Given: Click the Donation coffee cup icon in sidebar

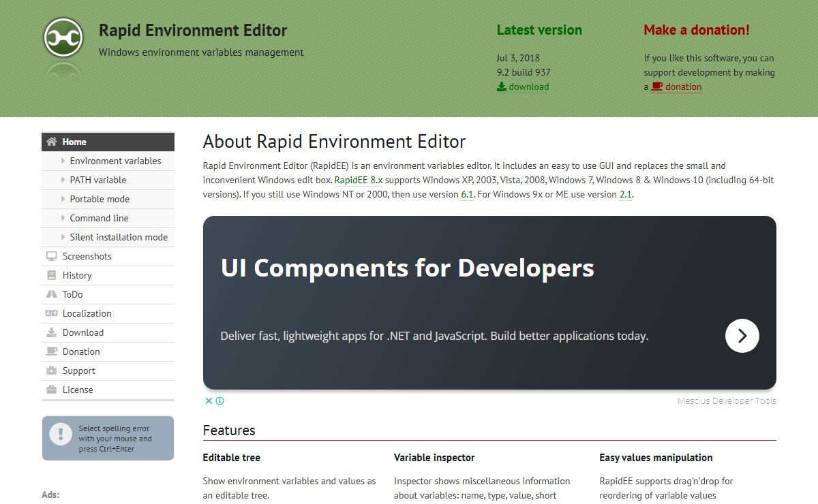Looking at the screenshot, I should click(x=51, y=351).
